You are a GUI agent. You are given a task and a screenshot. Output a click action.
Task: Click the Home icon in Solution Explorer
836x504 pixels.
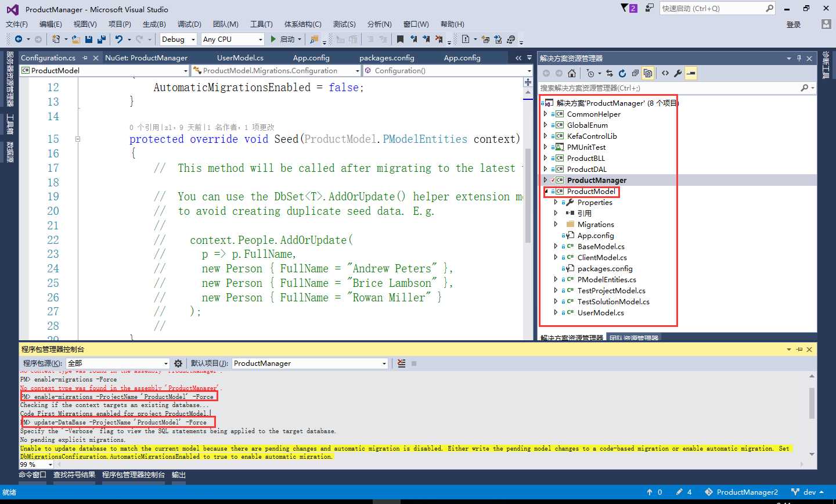(572, 73)
